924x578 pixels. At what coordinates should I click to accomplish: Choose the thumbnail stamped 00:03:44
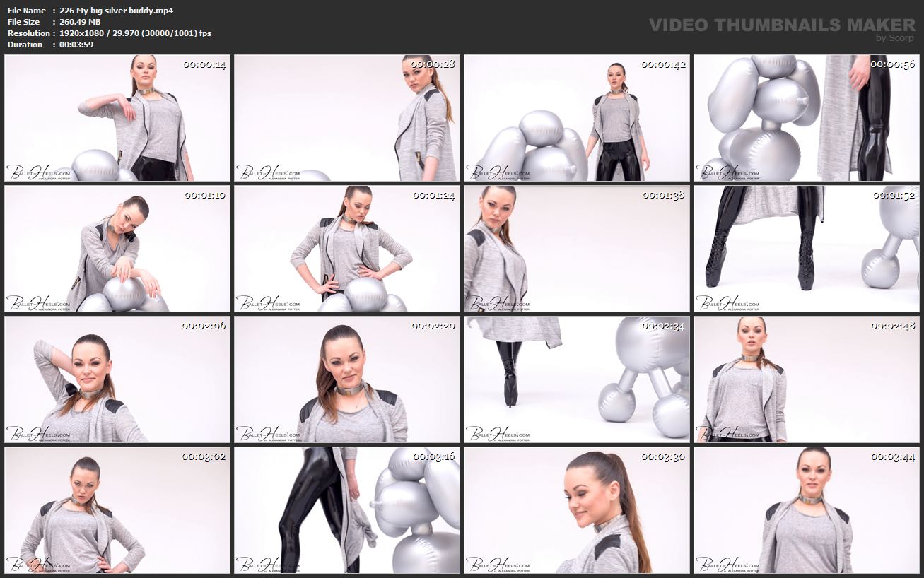tap(807, 510)
